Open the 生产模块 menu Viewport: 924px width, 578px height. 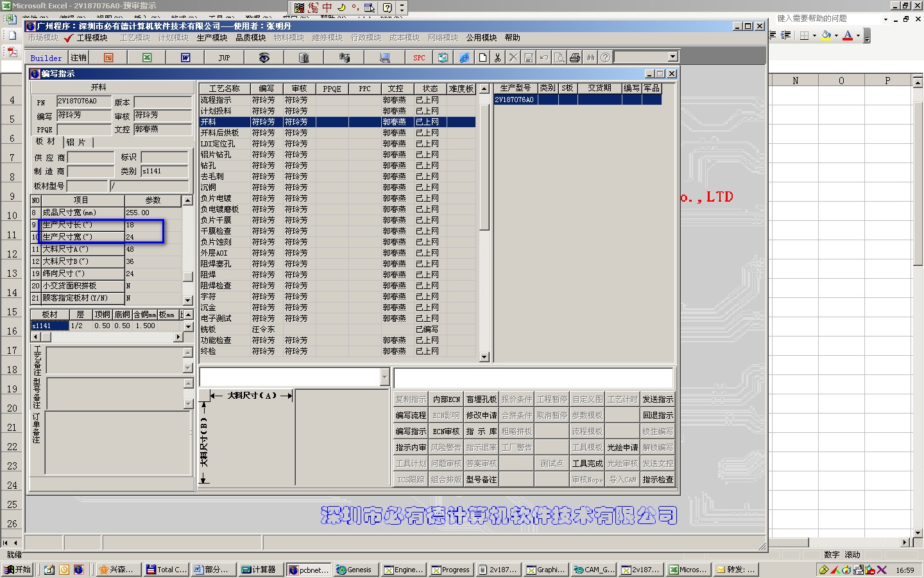pos(212,38)
